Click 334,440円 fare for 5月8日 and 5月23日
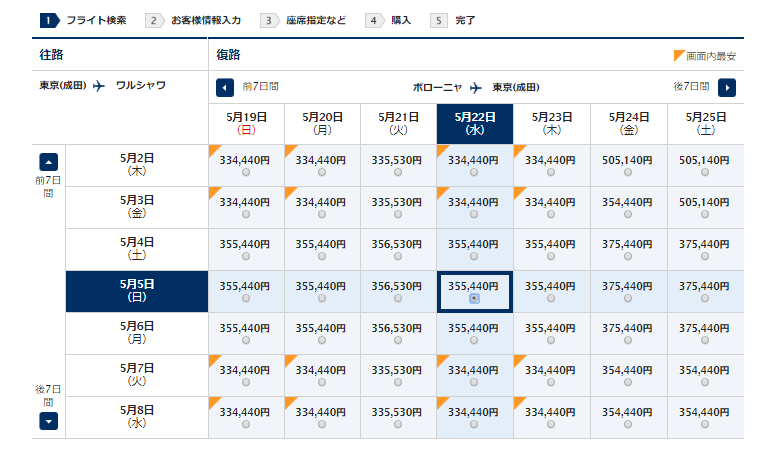 coord(550,412)
